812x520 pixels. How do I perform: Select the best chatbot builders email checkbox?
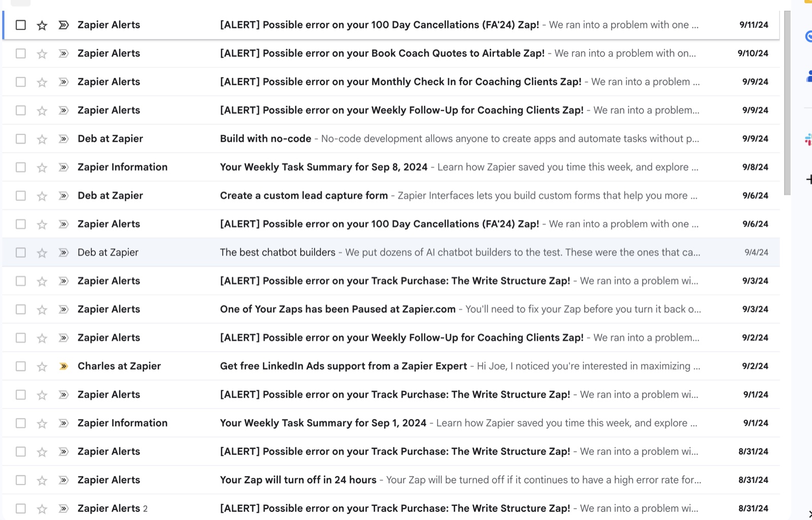(x=21, y=252)
